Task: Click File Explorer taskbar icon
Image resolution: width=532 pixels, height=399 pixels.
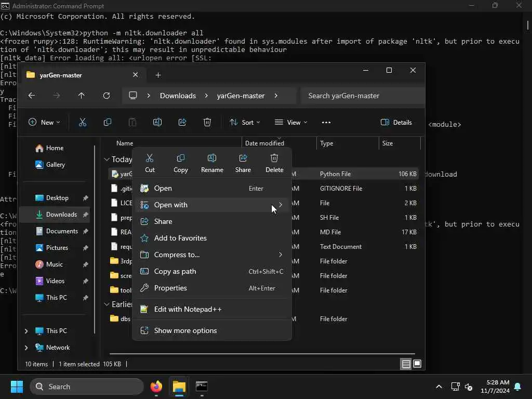Action: click(x=179, y=387)
